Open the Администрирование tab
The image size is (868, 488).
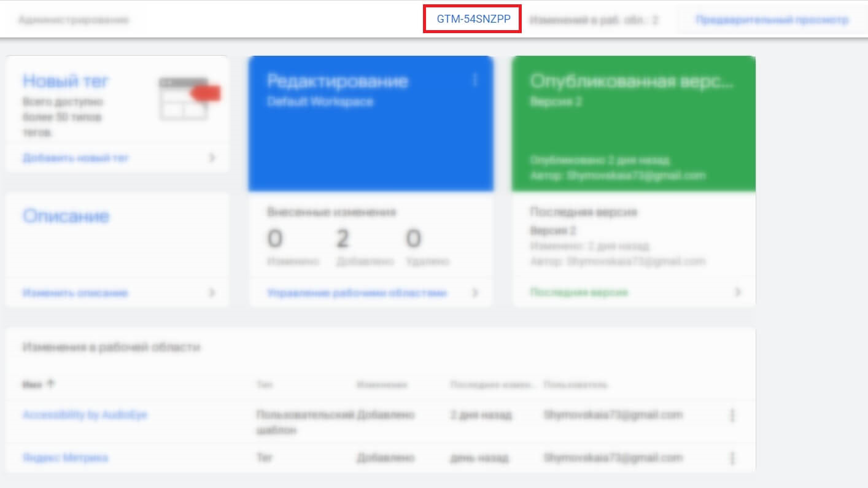(74, 20)
